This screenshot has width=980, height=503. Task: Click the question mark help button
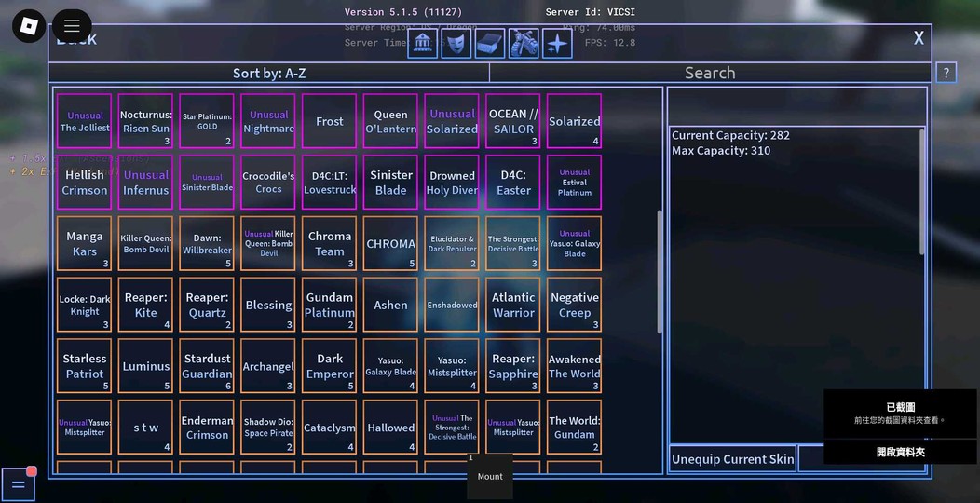click(946, 74)
